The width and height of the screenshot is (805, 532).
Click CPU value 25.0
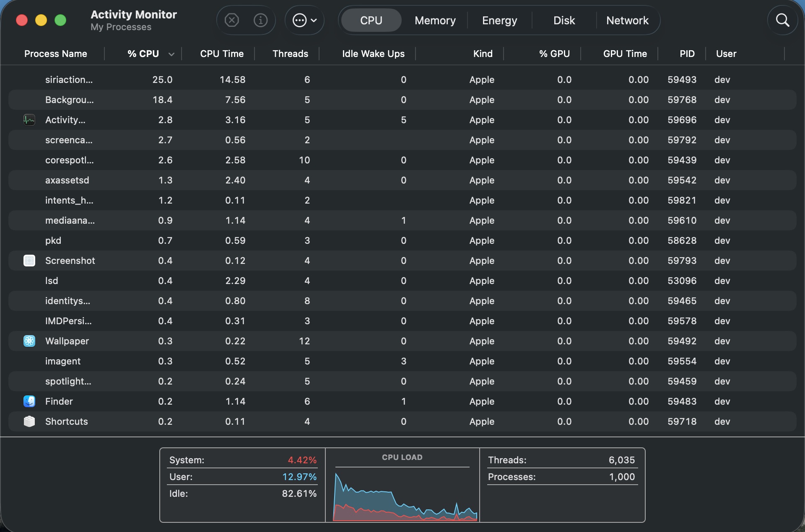[x=162, y=80]
